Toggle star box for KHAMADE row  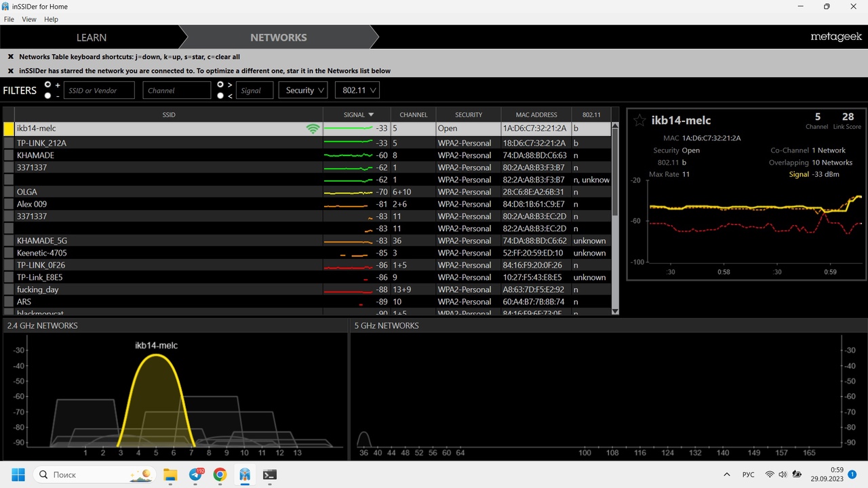9,155
